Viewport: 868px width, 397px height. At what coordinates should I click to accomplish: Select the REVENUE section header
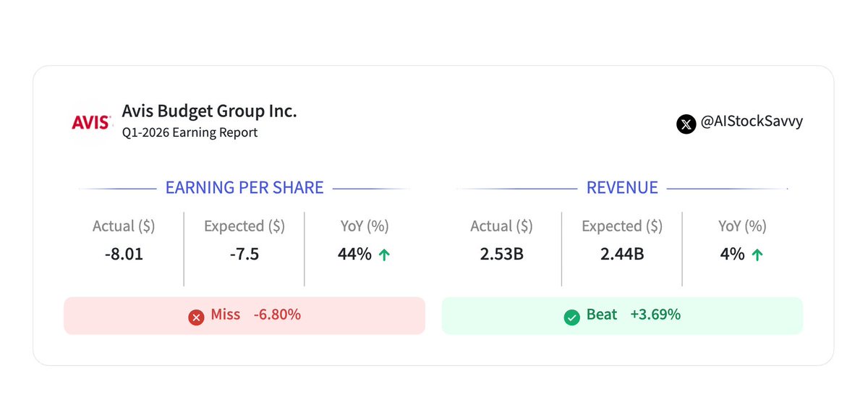[622, 188]
